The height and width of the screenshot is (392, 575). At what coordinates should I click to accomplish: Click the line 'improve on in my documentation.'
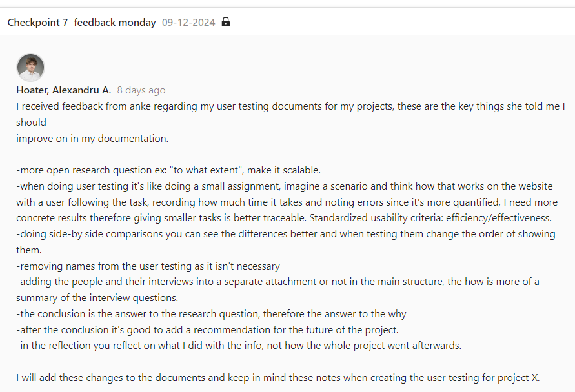[92, 138]
